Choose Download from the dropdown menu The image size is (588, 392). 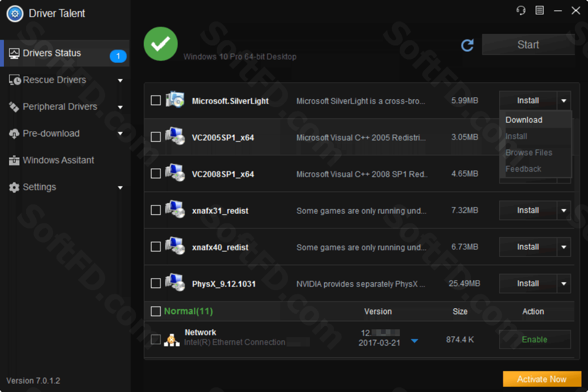point(536,120)
